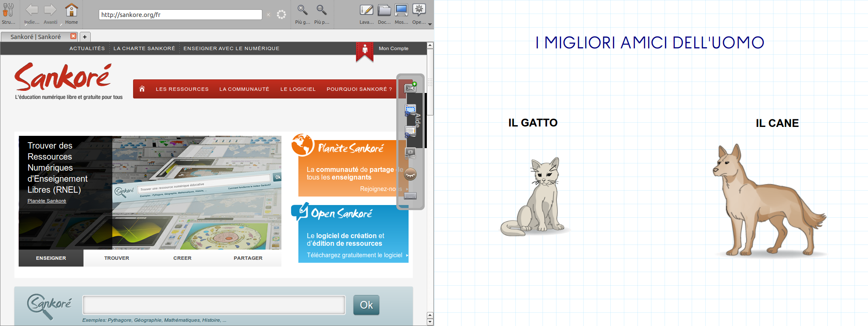Zoom in with Più grande magnifier

[x=302, y=10]
